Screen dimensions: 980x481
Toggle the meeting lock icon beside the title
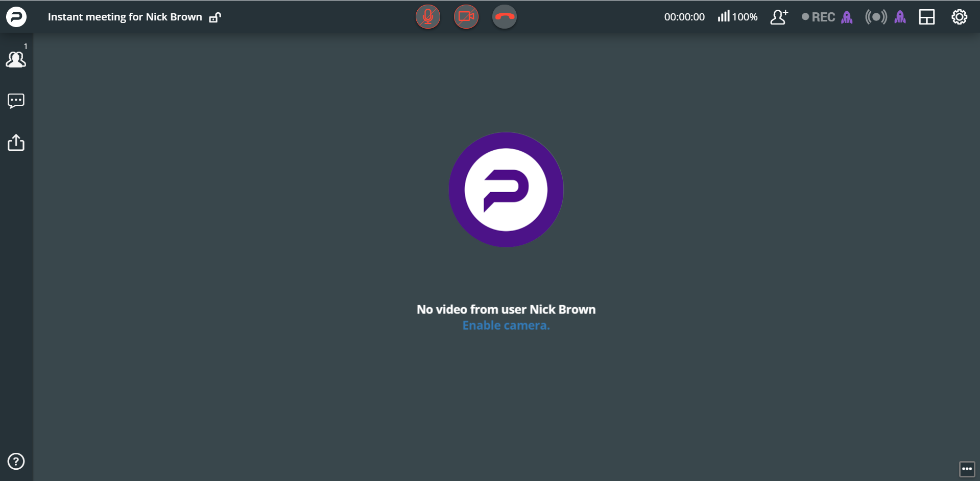[215, 17]
